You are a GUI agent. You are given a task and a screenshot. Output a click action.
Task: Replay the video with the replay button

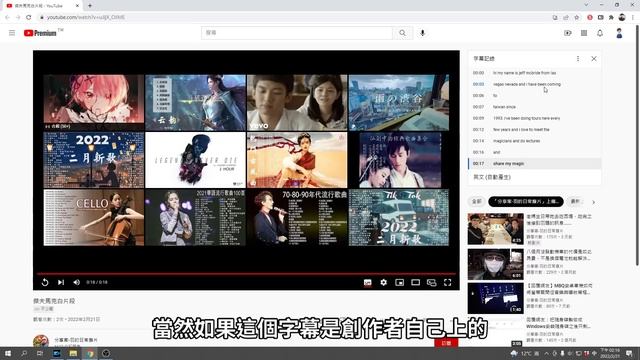pyautogui.click(x=45, y=282)
